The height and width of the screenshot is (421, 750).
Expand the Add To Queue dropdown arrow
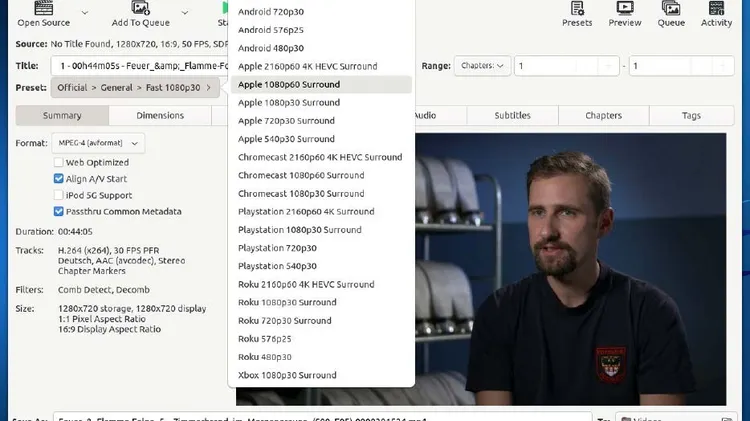185,13
